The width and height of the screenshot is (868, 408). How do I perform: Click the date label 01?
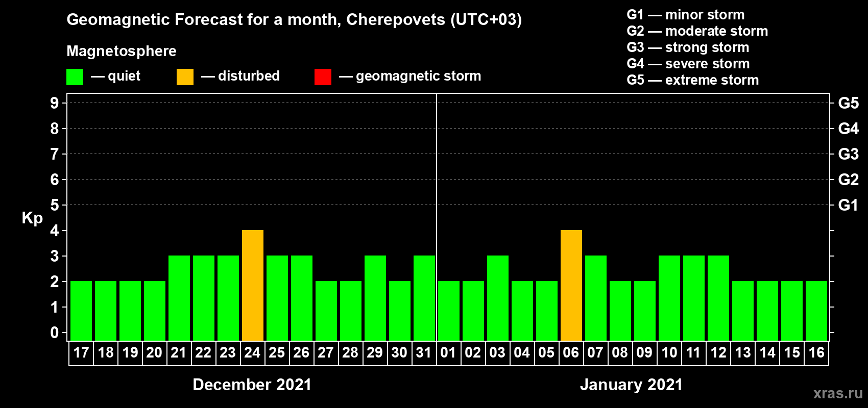coord(448,353)
